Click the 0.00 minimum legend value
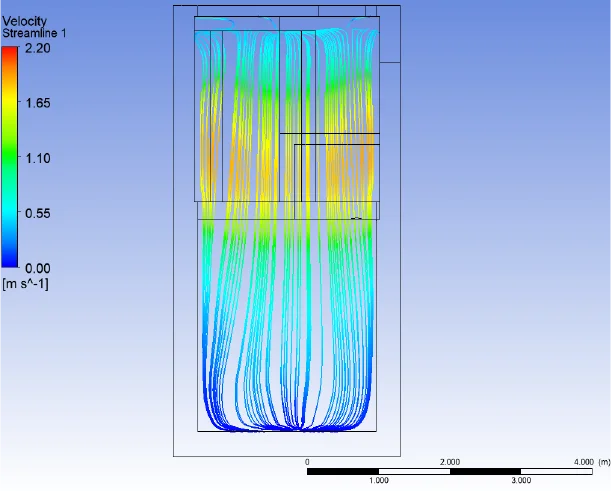 pyautogui.click(x=38, y=268)
